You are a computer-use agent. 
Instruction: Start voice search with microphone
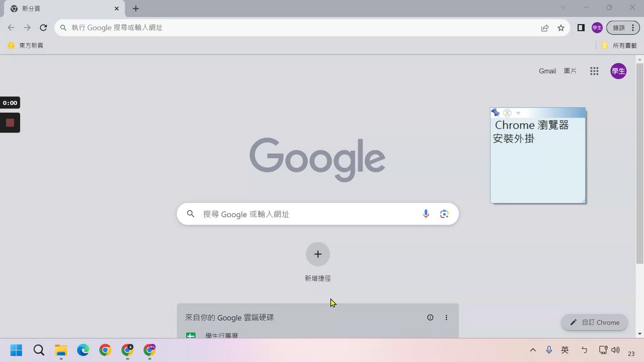point(426,214)
